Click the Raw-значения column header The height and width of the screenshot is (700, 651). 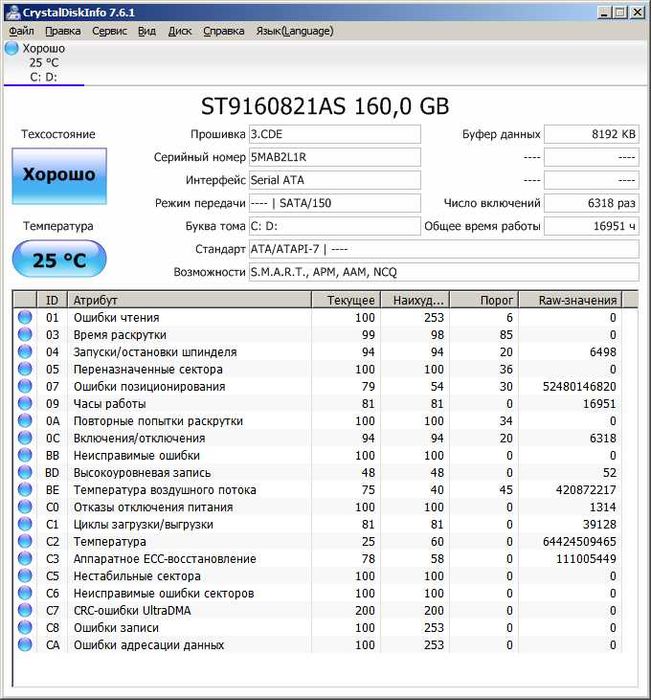pyautogui.click(x=571, y=300)
